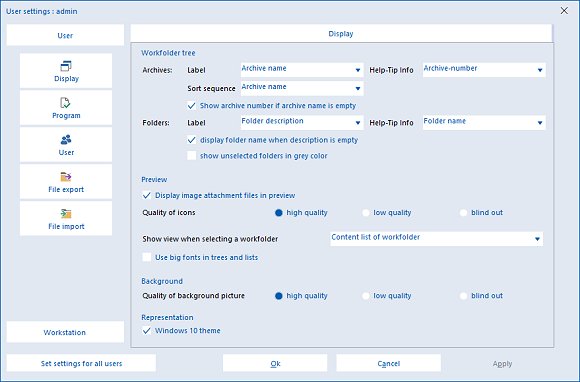The width and height of the screenshot is (580, 382).
Task: Open the Archives Label dropdown
Action: 302,70
